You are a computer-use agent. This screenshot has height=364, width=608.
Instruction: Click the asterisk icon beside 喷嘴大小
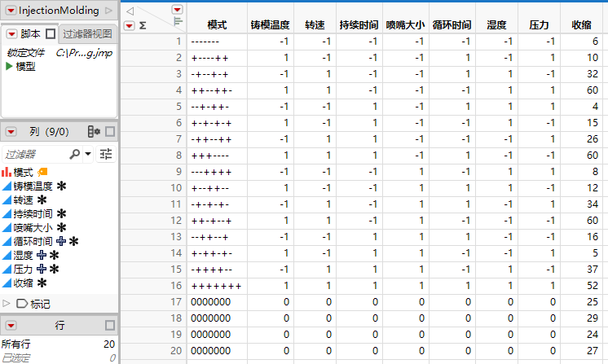[x=61, y=228]
